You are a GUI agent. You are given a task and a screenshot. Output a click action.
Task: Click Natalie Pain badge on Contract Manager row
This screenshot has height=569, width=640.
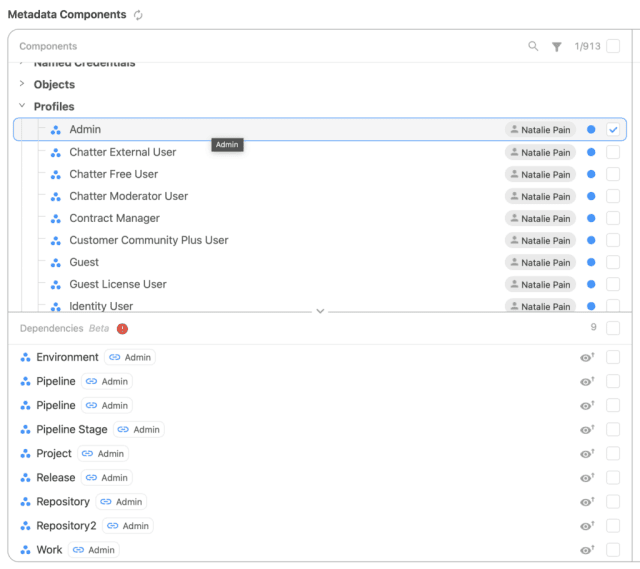[540, 218]
